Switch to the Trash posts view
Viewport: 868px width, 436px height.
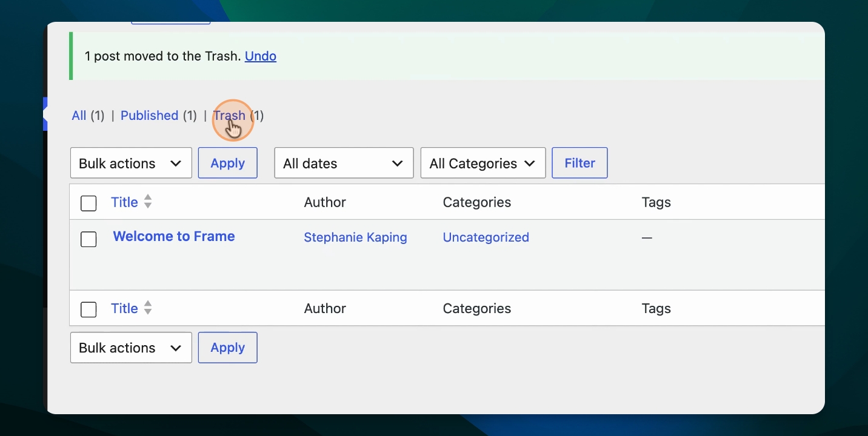click(x=229, y=115)
